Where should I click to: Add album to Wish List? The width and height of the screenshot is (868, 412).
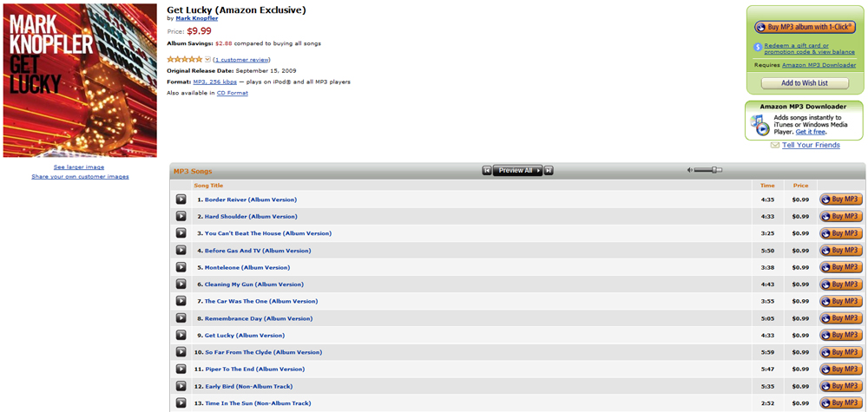tap(805, 83)
